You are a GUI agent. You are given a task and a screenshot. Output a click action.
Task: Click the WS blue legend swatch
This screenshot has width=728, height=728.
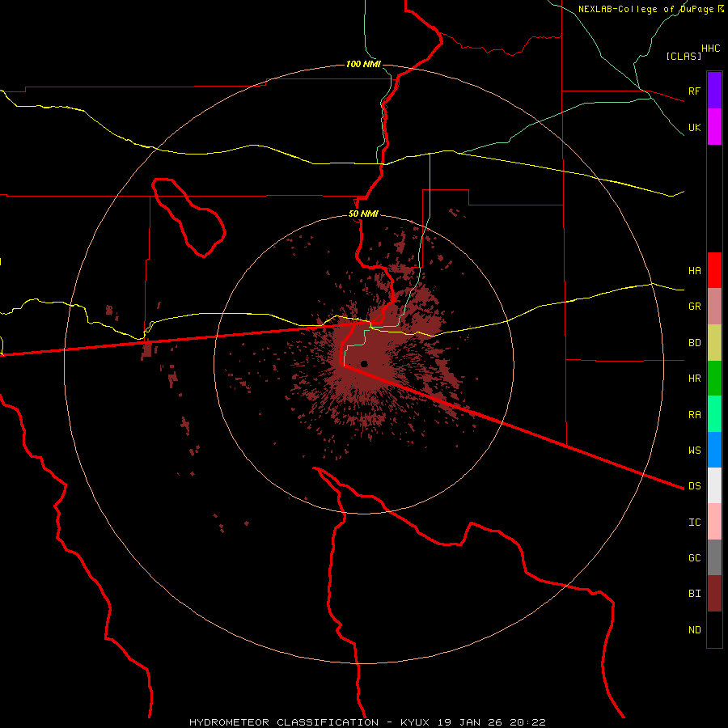point(714,450)
